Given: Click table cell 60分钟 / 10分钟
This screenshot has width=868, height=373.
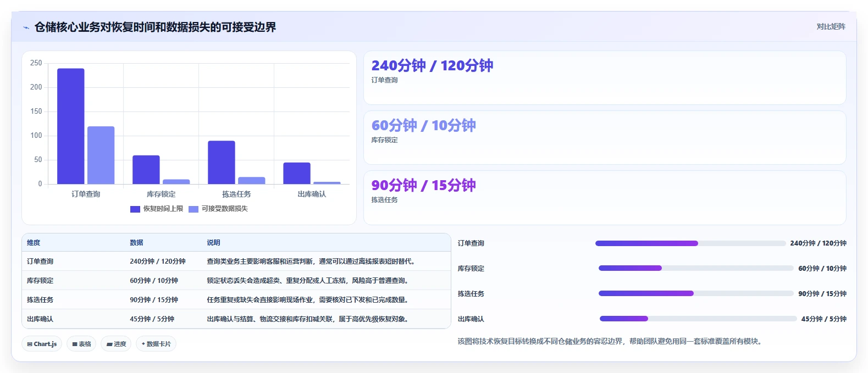Looking at the screenshot, I should tap(154, 281).
